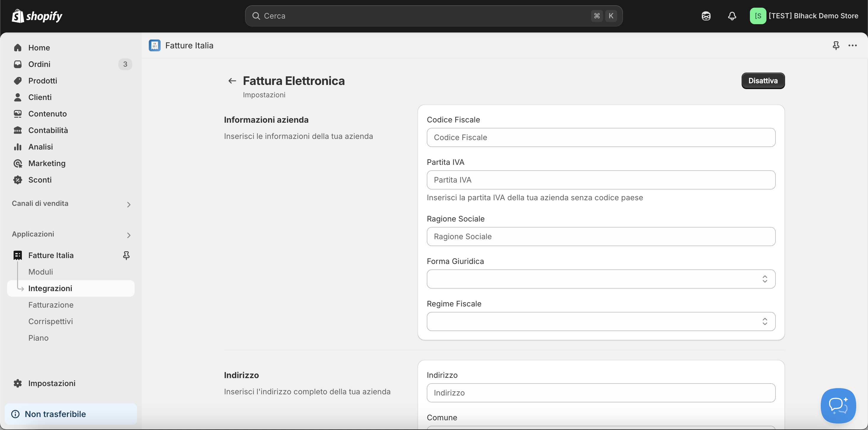
Task: Open Marketing in the sidebar
Action: click(71, 163)
